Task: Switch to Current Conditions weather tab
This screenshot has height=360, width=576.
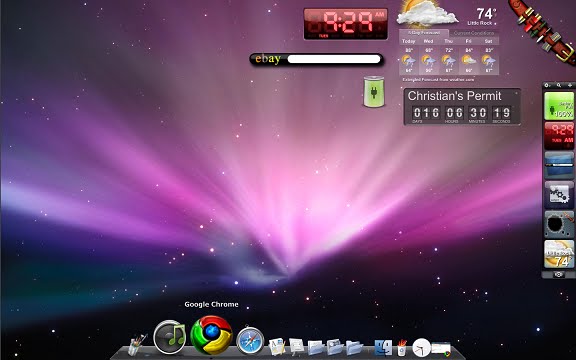Action: pos(474,33)
